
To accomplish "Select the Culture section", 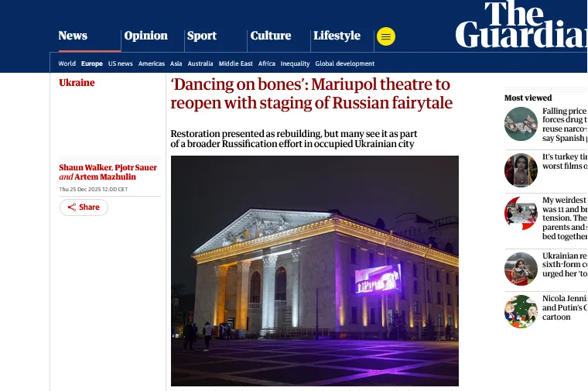I will tap(270, 36).
